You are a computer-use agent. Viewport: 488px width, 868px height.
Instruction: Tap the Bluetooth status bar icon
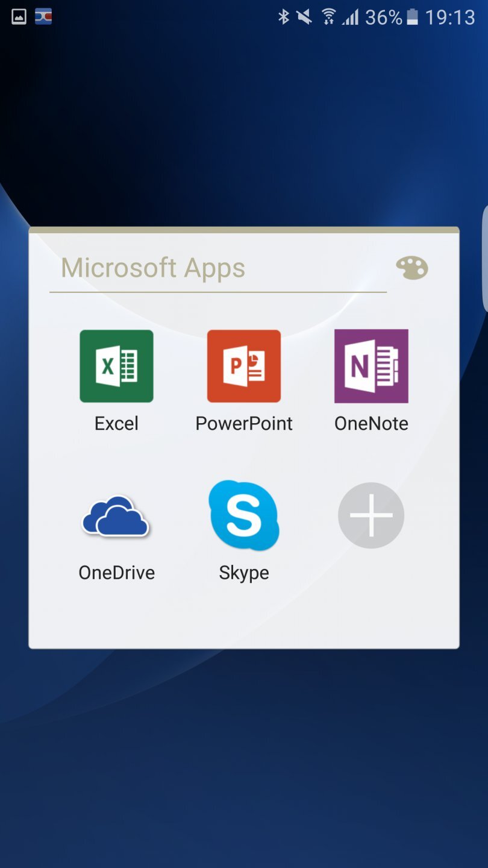(x=283, y=17)
